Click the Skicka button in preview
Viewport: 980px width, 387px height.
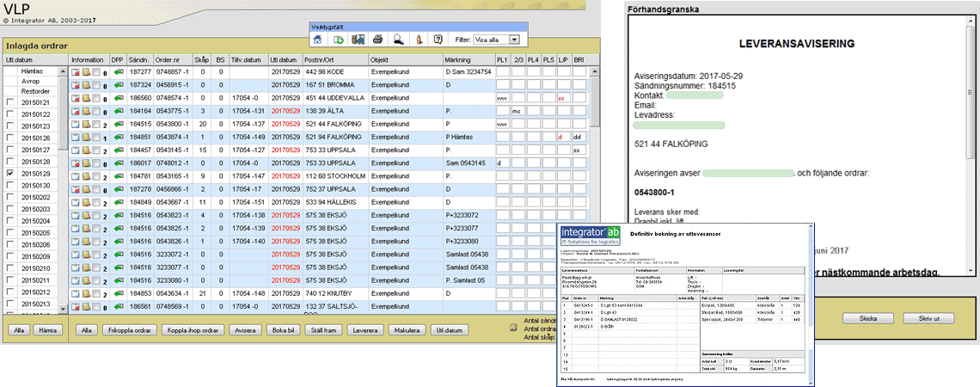click(867, 317)
